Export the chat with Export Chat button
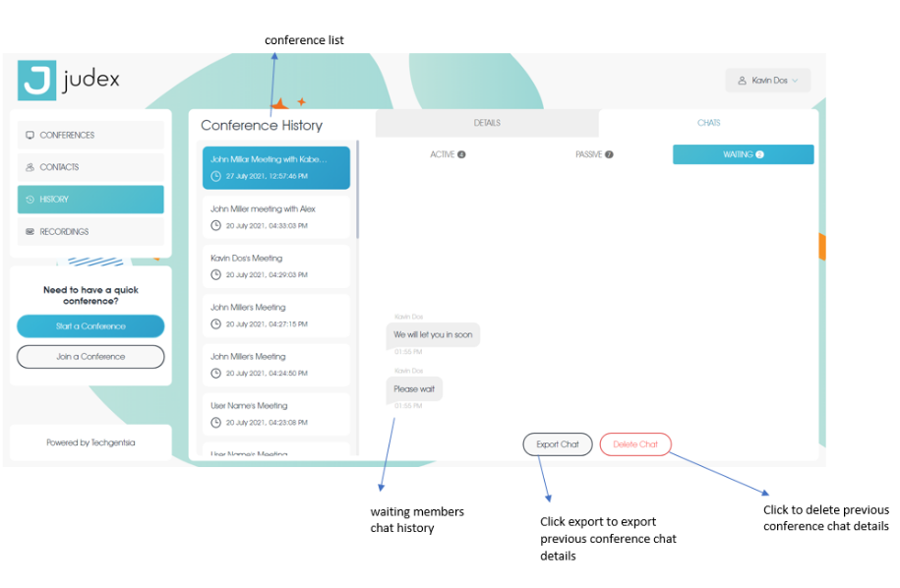Viewport: 900px width, 588px height. point(558,444)
